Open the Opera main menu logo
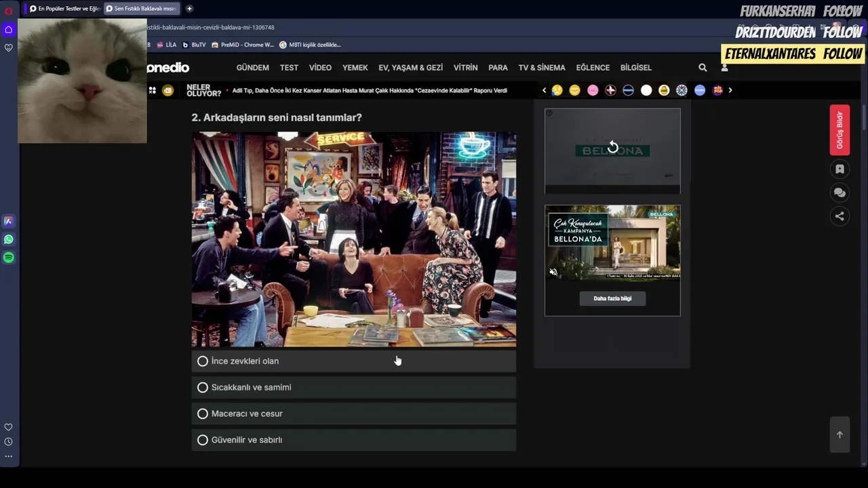The image size is (868, 488). coord(9,11)
